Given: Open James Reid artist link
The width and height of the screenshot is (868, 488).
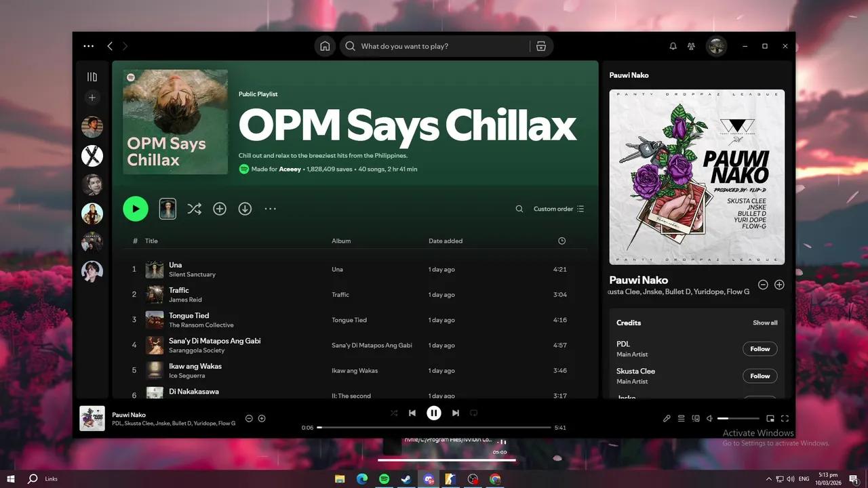Looking at the screenshot, I should pyautogui.click(x=185, y=300).
